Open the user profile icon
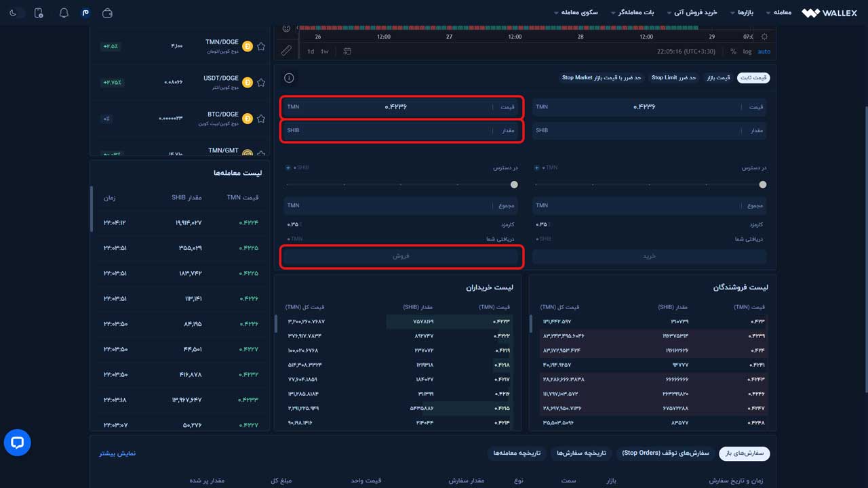 [85, 13]
